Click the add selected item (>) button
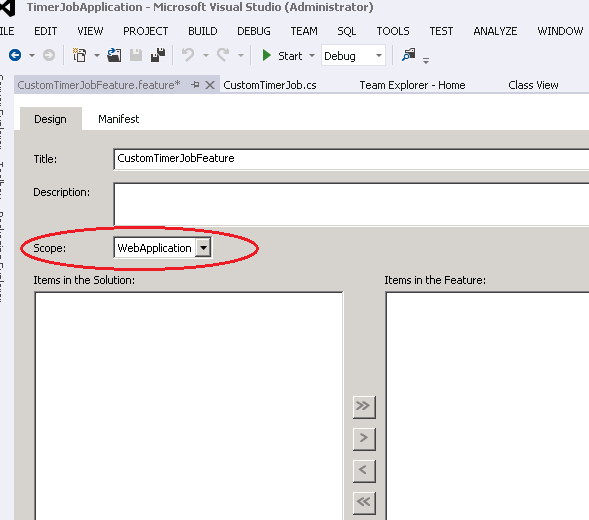The height and width of the screenshot is (520, 589). pos(364,438)
